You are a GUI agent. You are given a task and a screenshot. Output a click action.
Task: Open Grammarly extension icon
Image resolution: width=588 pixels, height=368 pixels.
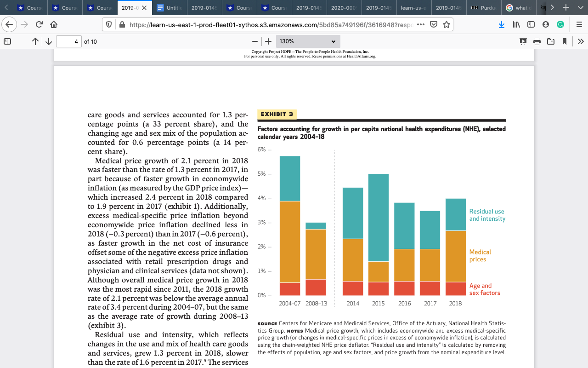[560, 24]
